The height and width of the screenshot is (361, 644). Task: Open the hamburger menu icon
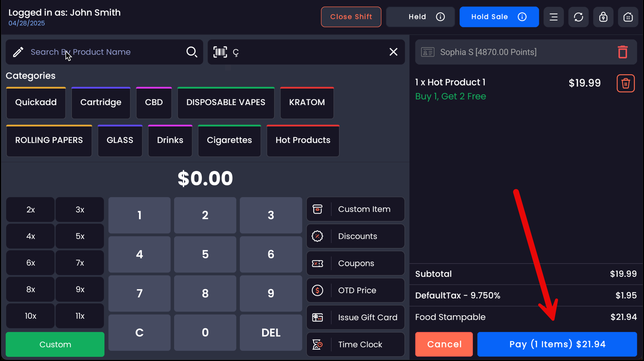tap(554, 17)
